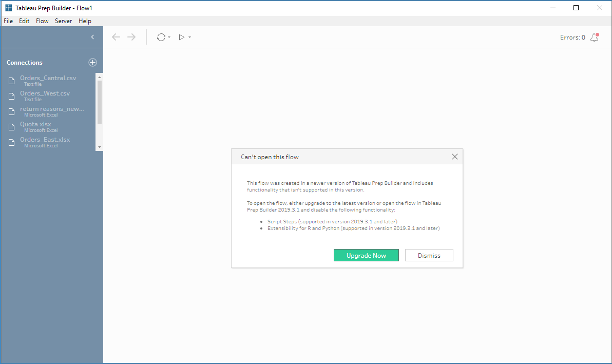Minimize the Tableau Prep Builder window
Screen dimensions: 612x364
[x=552, y=8]
